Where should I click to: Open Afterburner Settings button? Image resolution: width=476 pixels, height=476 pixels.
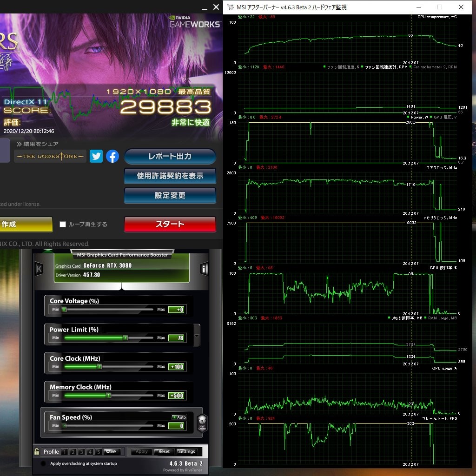point(186,451)
